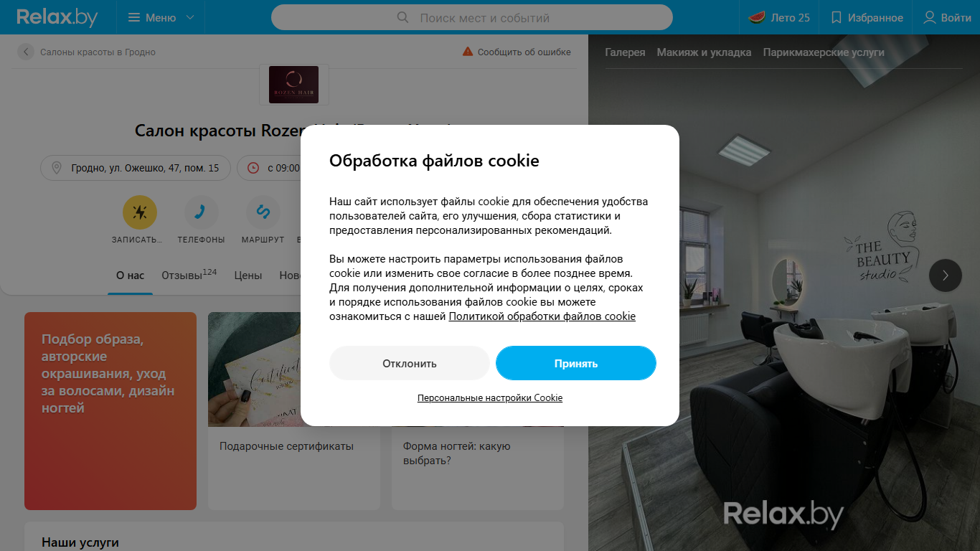Open Персональные настройки Cookie link
Screen dimensions: 980x551
tap(490, 397)
